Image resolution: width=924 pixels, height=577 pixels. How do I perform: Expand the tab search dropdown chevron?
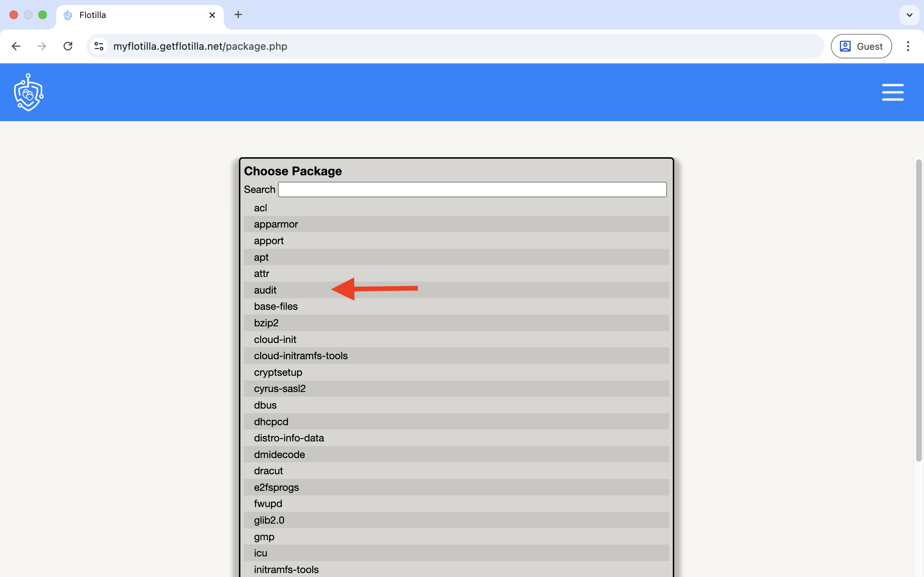click(x=909, y=15)
